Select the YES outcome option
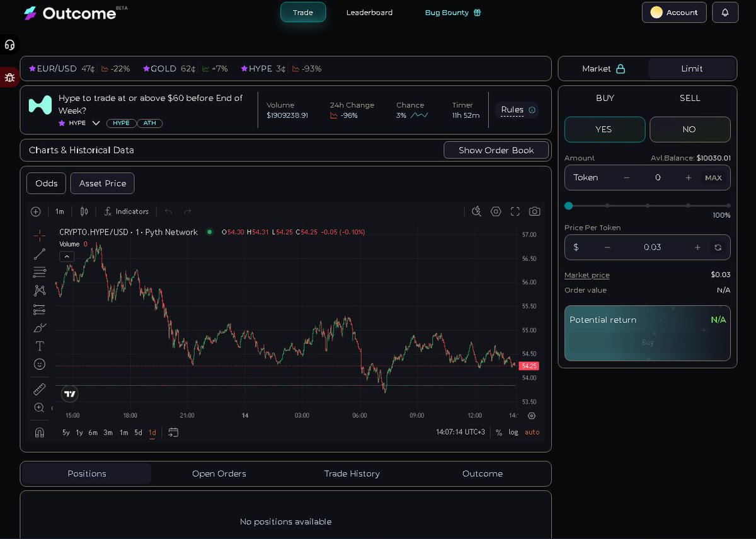 tap(605, 129)
